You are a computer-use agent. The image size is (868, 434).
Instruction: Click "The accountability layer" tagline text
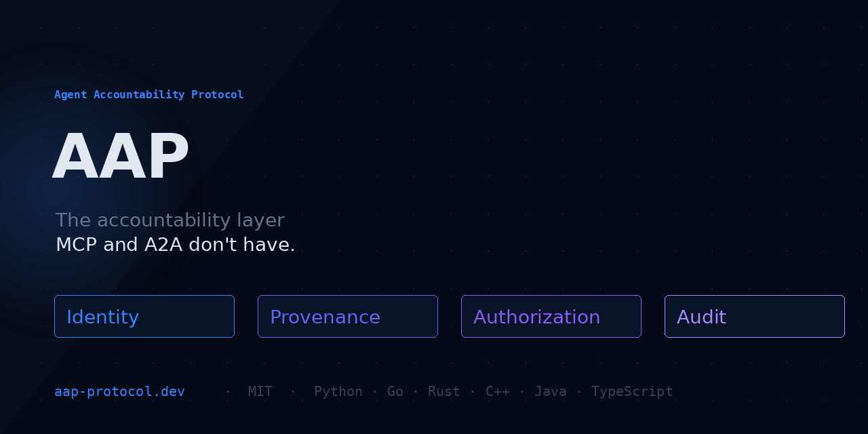(170, 220)
